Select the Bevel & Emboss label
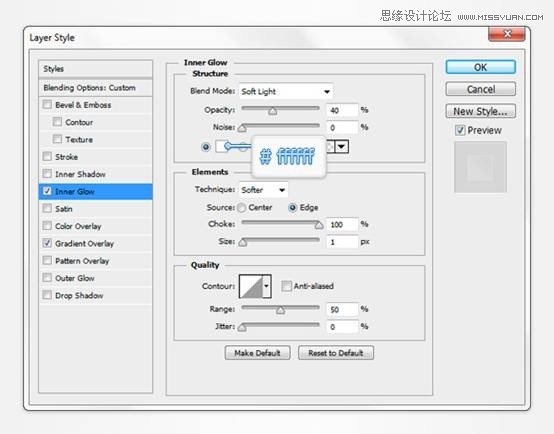This screenshot has height=434, width=554. 83,105
